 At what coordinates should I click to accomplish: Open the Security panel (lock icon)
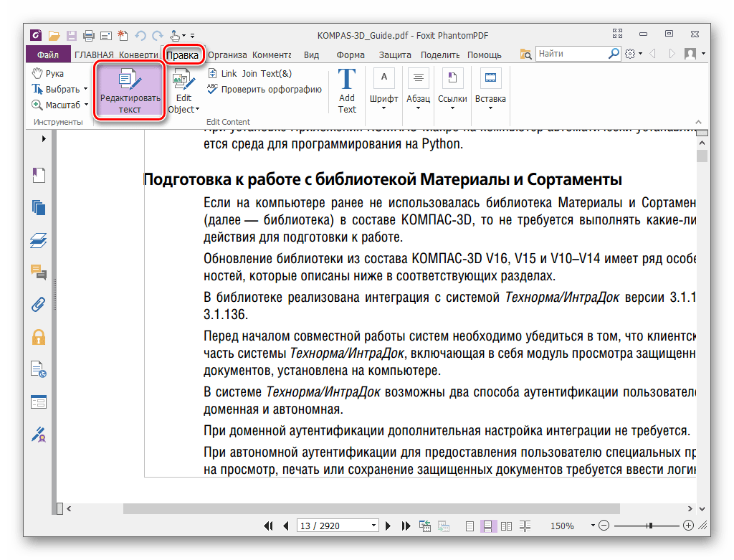tap(38, 335)
